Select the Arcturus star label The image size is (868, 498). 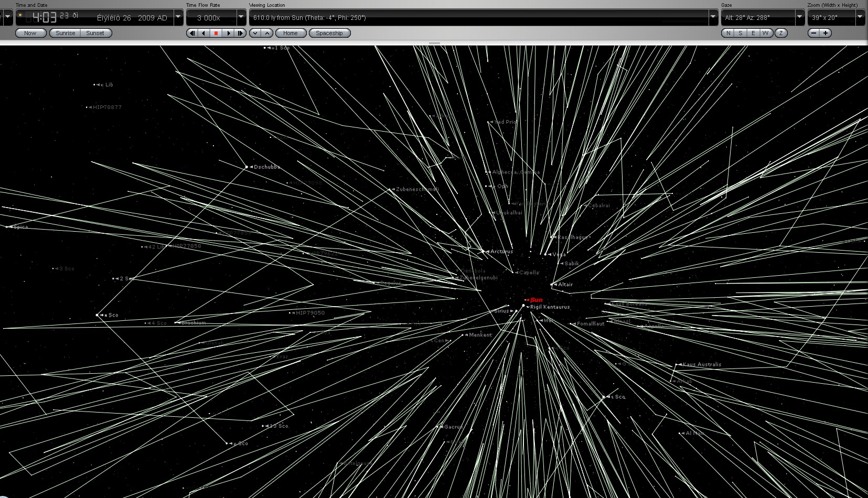[x=501, y=252]
